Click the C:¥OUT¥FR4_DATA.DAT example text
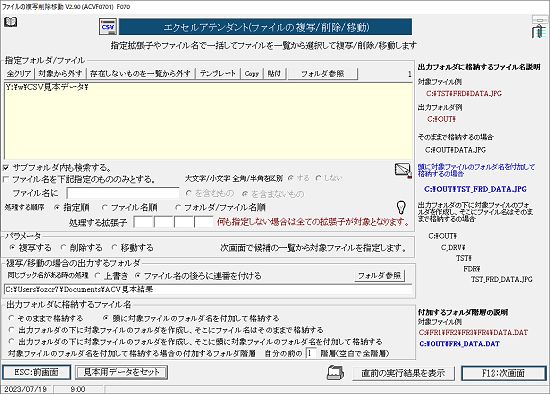This screenshot has width=550, height=394. click(x=459, y=344)
